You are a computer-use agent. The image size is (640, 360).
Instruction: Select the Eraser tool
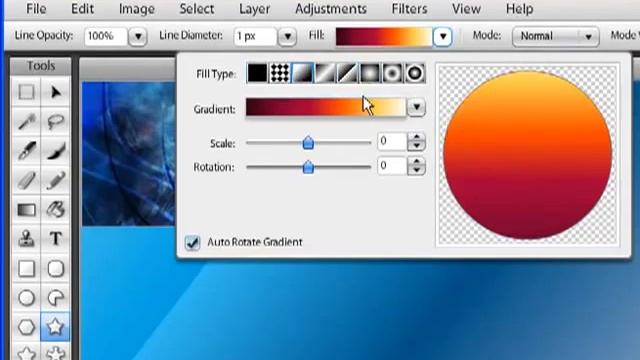click(x=27, y=180)
